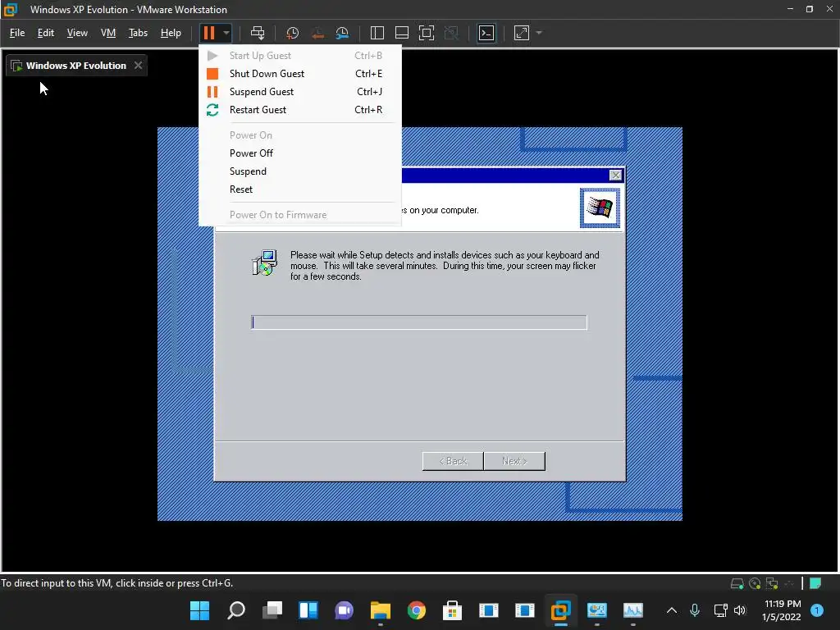Switch to VMware Workstation taskbar icon
840x630 pixels.
[x=560, y=610]
